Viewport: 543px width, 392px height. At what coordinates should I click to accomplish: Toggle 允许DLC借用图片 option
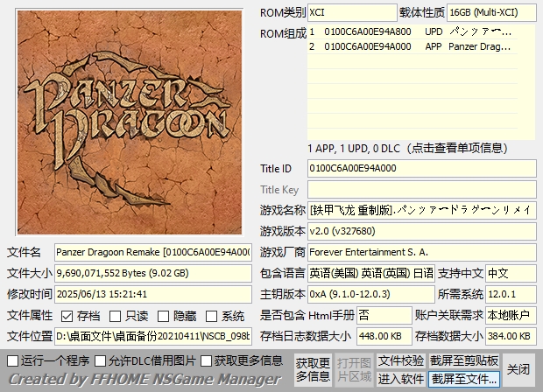coord(100,360)
